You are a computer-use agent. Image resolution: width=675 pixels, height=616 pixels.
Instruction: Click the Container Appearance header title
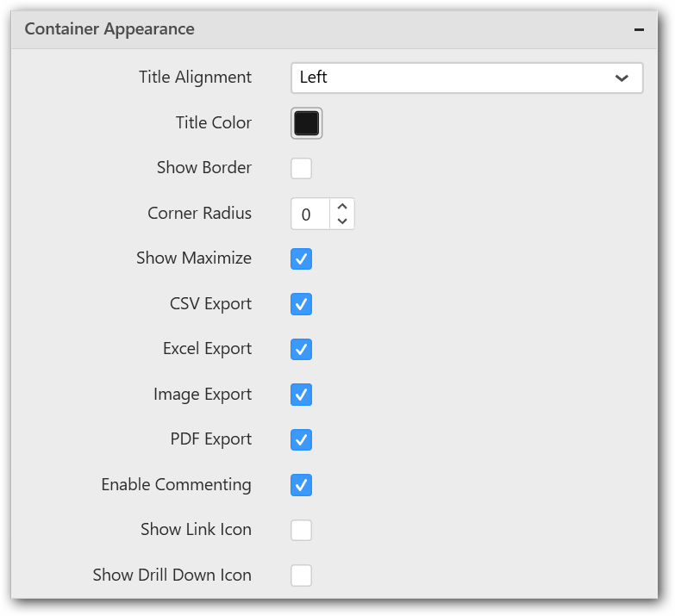click(109, 29)
